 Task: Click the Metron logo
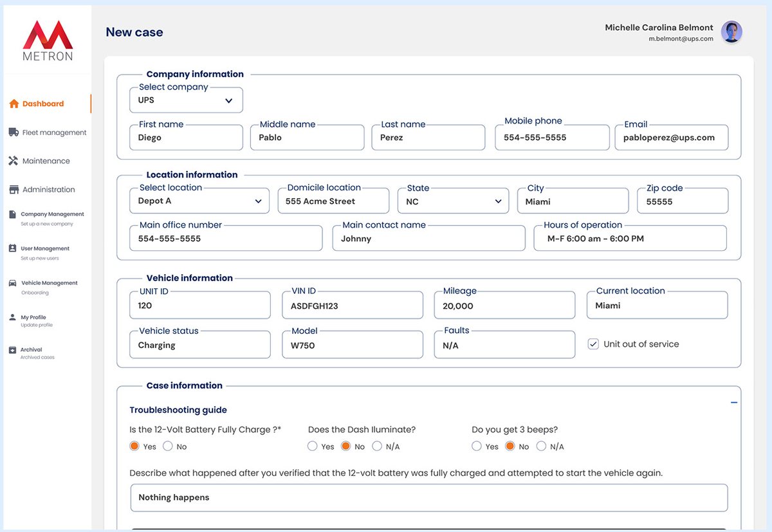click(48, 41)
